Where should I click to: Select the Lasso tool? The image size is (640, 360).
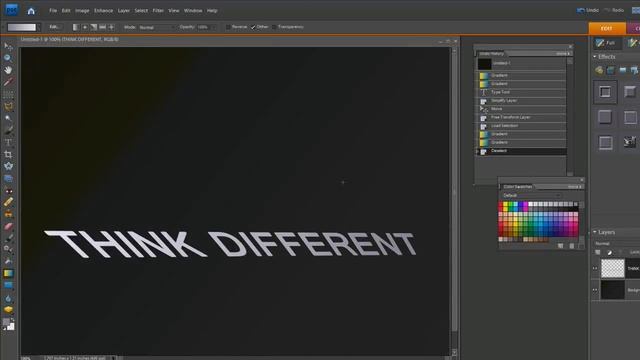pyautogui.click(x=8, y=107)
